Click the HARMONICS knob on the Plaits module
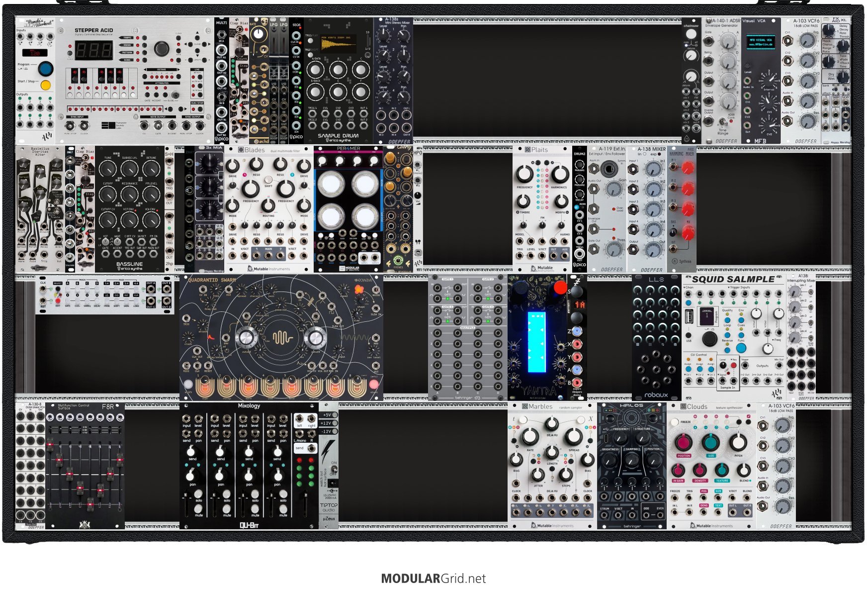The height and width of the screenshot is (589, 868). click(x=559, y=174)
